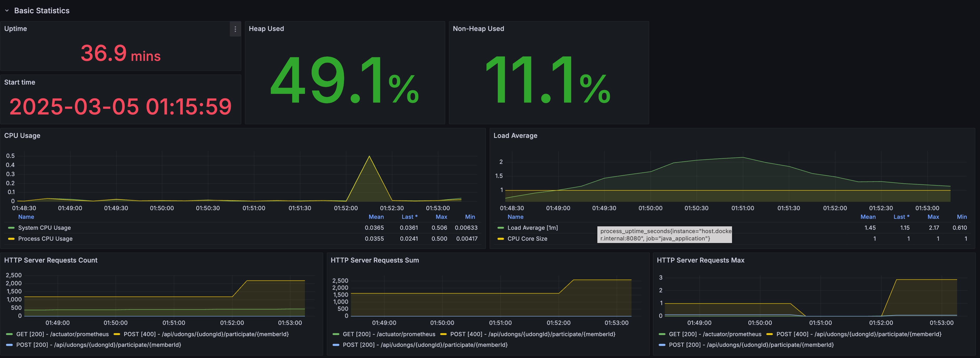
Task: Open the Uptime panel three-dot menu
Action: (x=235, y=29)
